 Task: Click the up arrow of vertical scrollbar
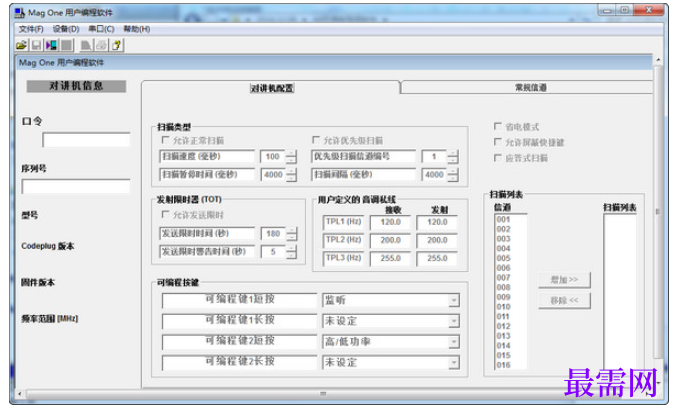tap(657, 60)
